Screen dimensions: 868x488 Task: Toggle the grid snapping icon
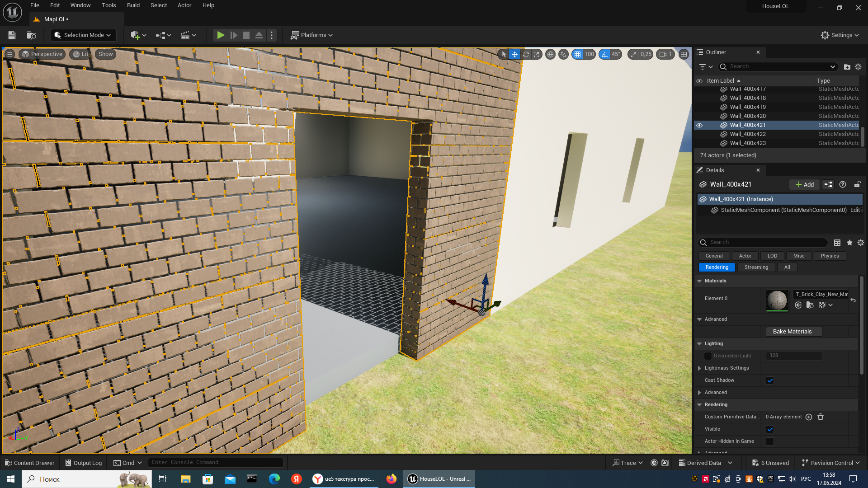pyautogui.click(x=577, y=54)
